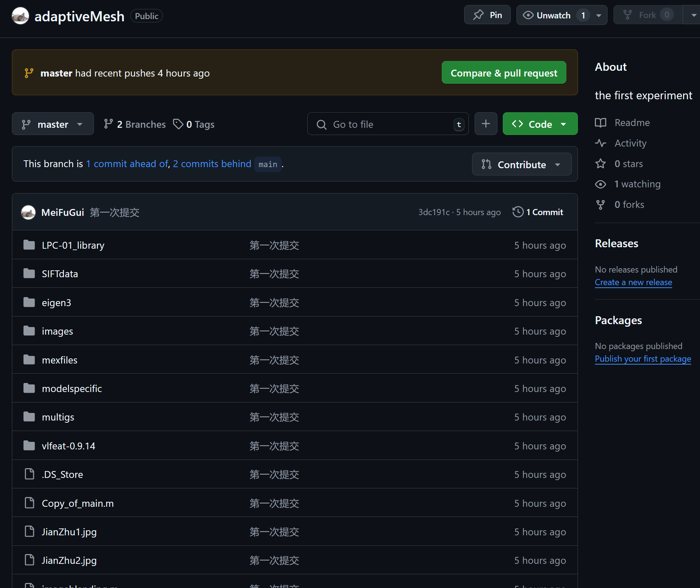Open the 1 commit ahead link
The width and height of the screenshot is (700, 588).
127,164
